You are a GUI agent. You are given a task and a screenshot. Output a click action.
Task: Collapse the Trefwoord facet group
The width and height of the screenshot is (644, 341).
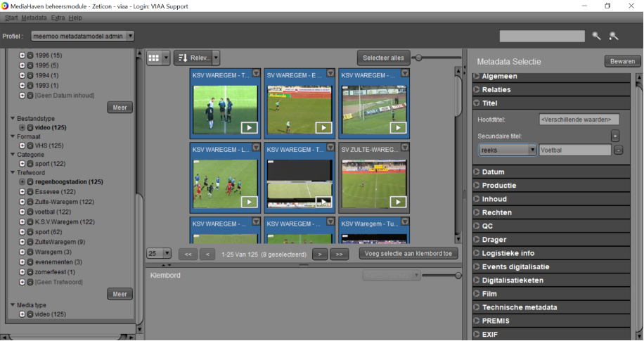(13, 172)
